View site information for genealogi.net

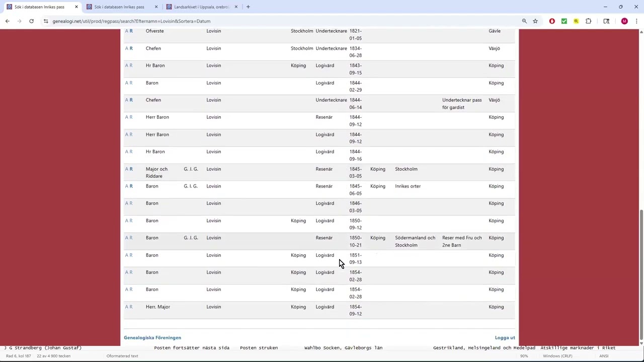tap(46, 21)
